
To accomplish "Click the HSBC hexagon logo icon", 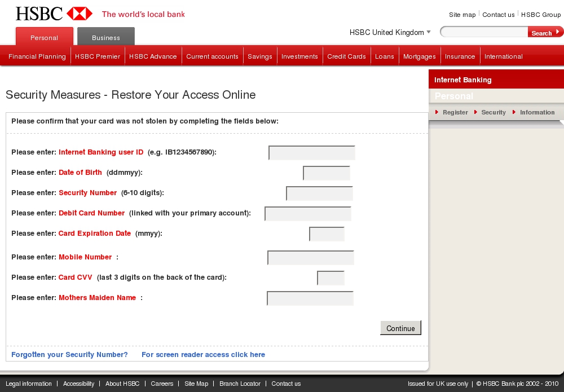I will (80, 14).
